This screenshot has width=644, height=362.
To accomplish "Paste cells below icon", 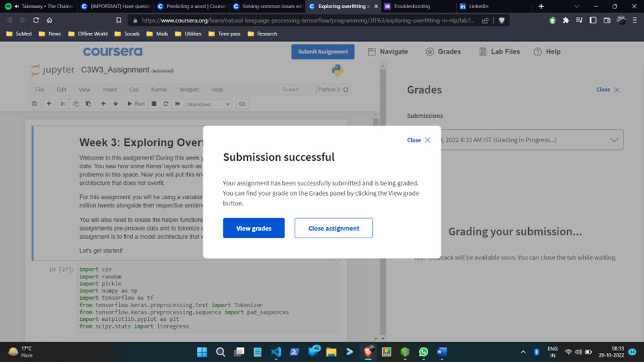I will tap(88, 104).
